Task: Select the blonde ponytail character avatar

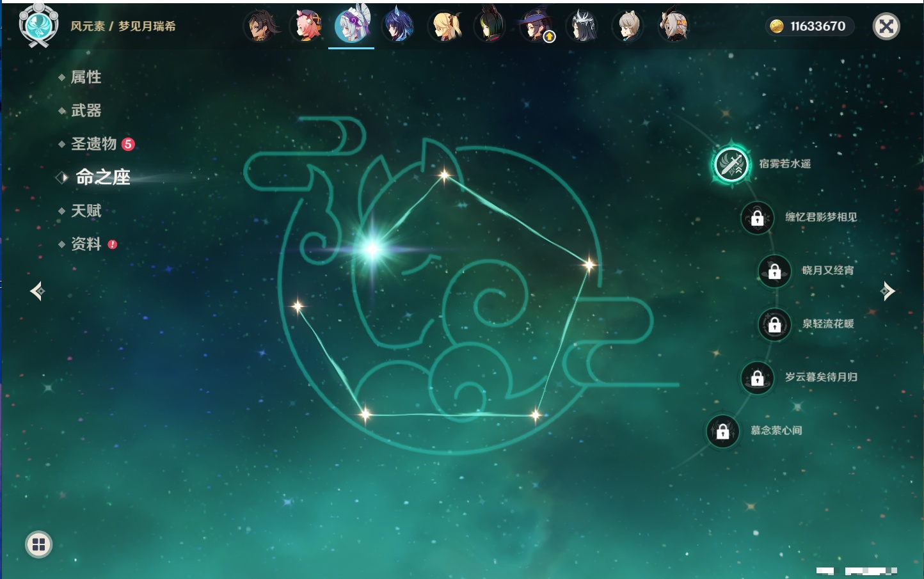Action: coord(445,26)
